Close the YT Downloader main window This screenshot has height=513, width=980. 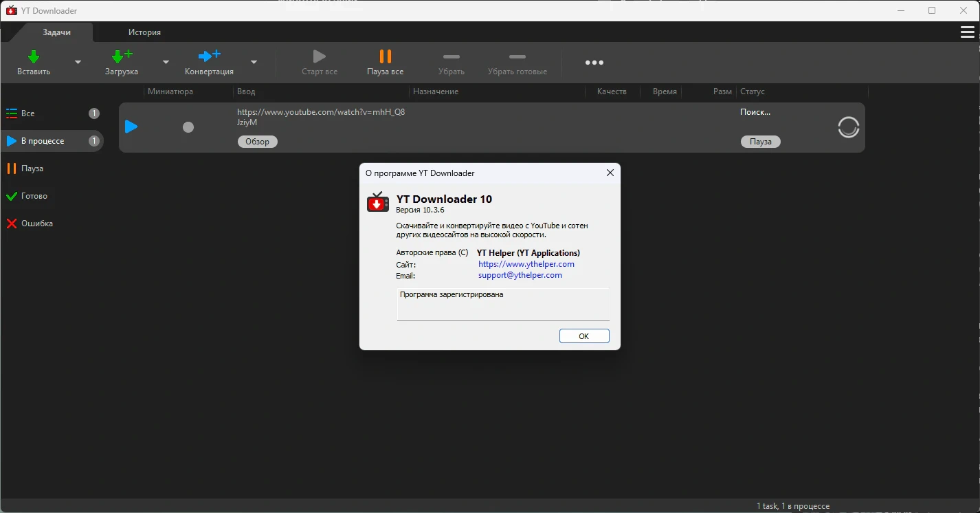(964, 10)
